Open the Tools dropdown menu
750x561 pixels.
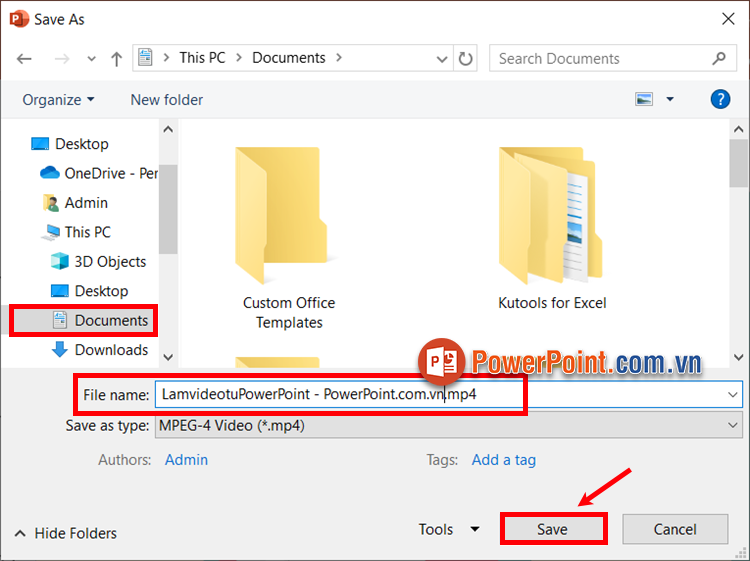[449, 529]
